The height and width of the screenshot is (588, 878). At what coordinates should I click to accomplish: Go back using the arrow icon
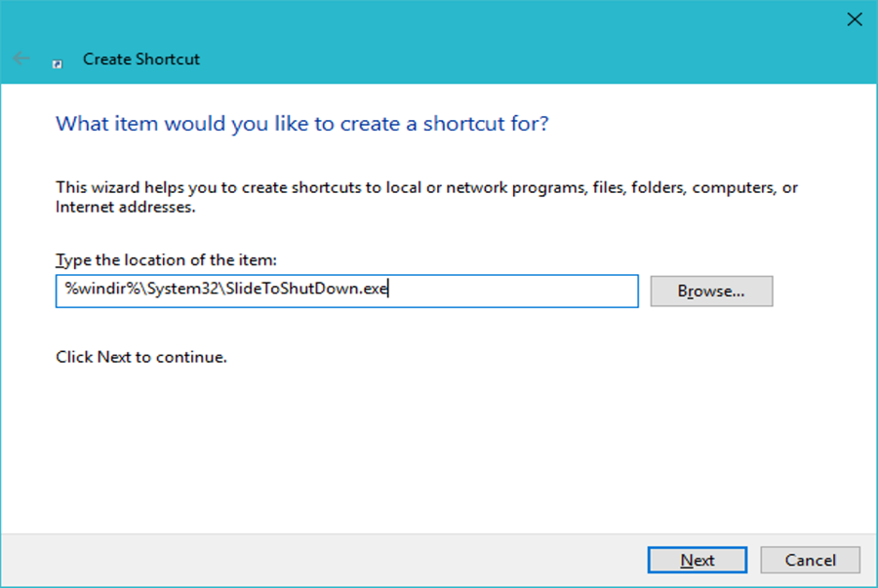click(20, 59)
